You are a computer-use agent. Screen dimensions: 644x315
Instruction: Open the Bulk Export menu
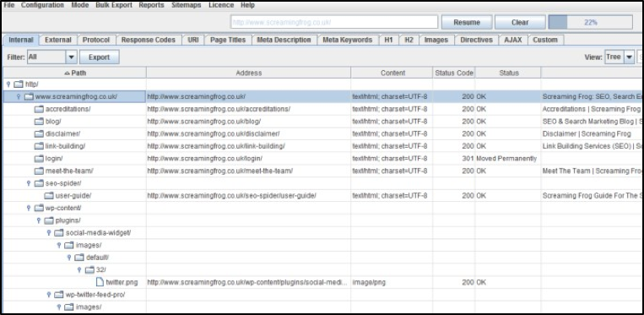[x=114, y=5]
